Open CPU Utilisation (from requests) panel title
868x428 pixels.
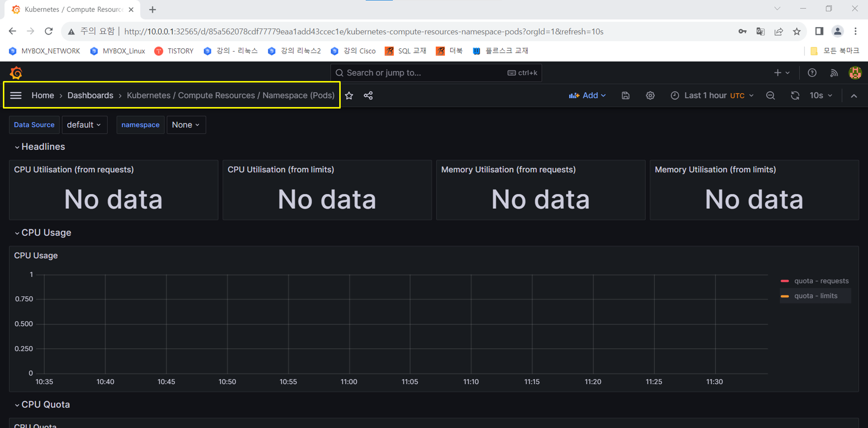[x=74, y=170]
